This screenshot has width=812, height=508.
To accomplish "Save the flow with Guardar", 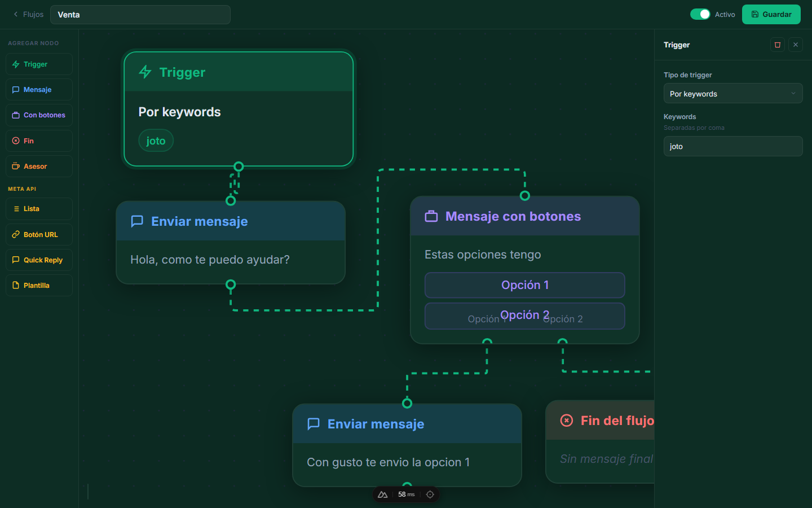I will pos(771,15).
